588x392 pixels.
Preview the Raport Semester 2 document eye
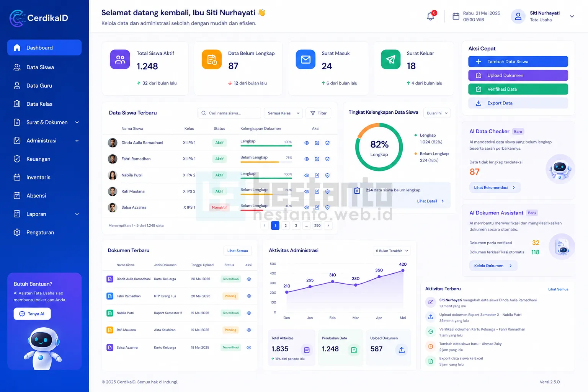tap(249, 313)
